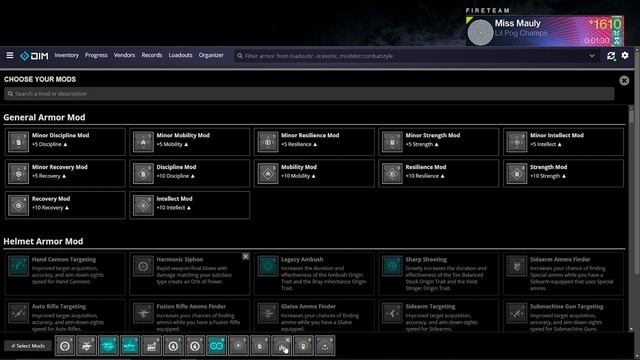
Task: Add the +10 Discipline Mod
Action: point(190,173)
